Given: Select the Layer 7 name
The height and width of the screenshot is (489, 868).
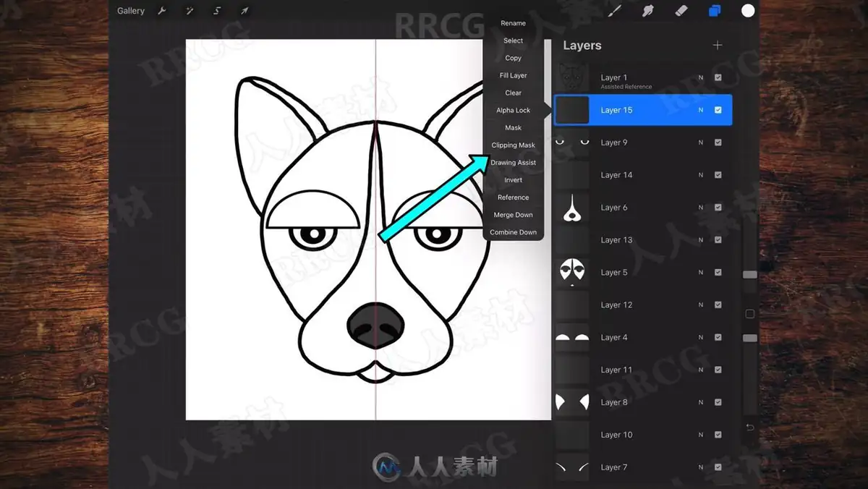Looking at the screenshot, I should [x=614, y=467].
